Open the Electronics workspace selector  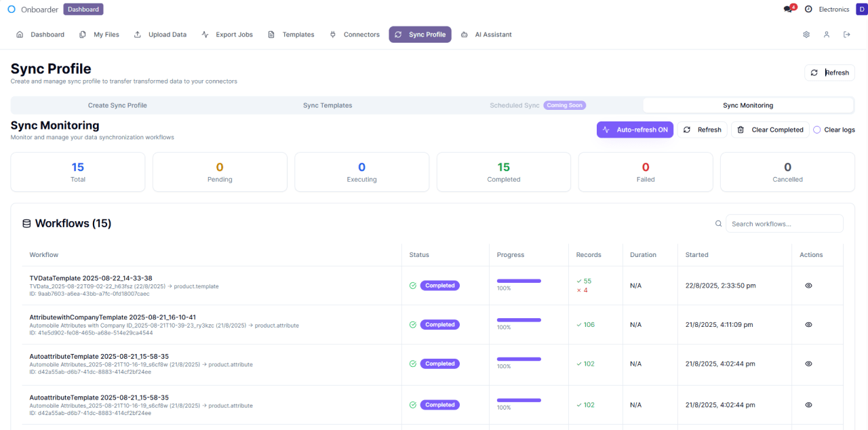833,9
